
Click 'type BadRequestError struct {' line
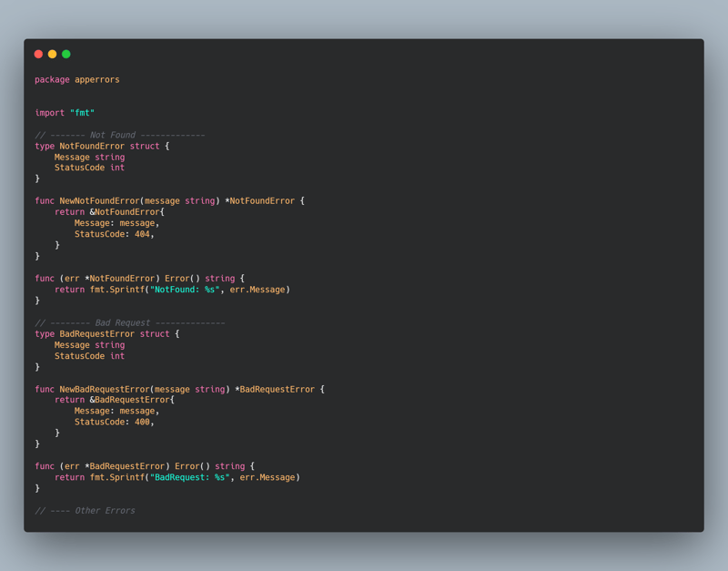(107, 334)
